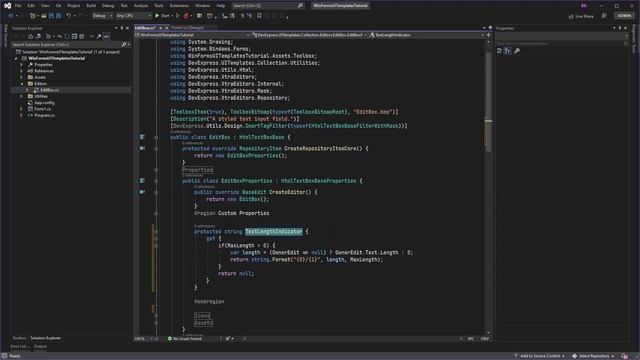Collapse the Editors folder
Screen dimensions: 640x360
(x=22, y=84)
